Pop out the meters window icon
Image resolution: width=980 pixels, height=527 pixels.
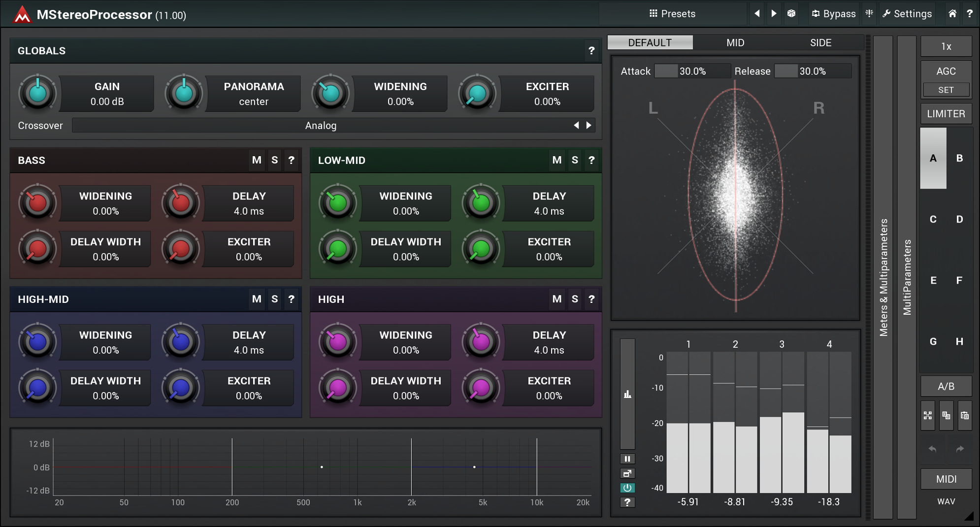[x=627, y=473]
